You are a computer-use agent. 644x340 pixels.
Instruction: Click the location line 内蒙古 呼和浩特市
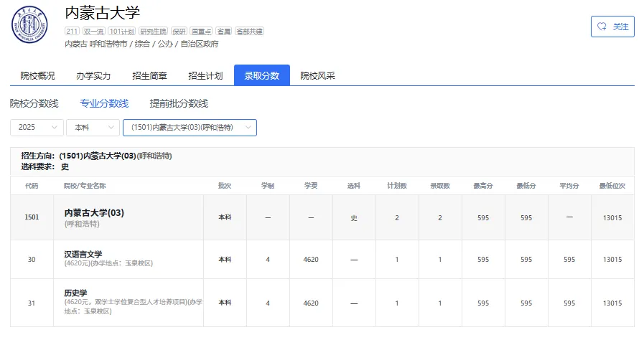[x=96, y=44]
